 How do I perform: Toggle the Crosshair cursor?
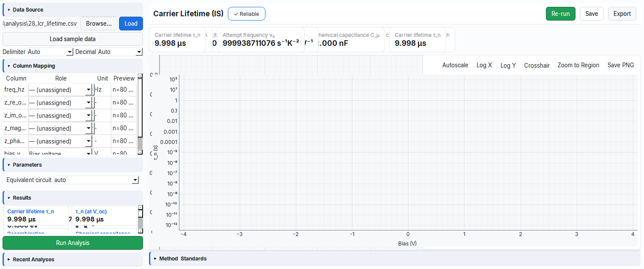(537, 65)
